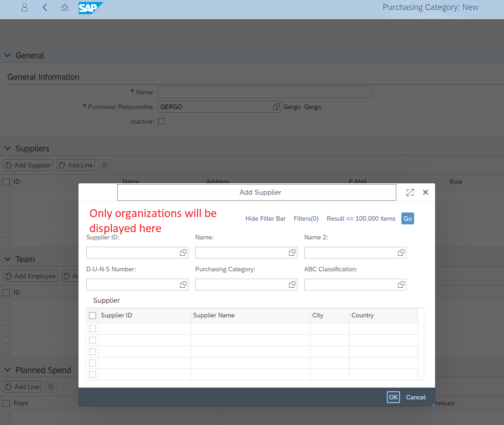Screen dimensions: 504x425
Task: Cancel the Add Supplier dialog
Action: [x=416, y=397]
